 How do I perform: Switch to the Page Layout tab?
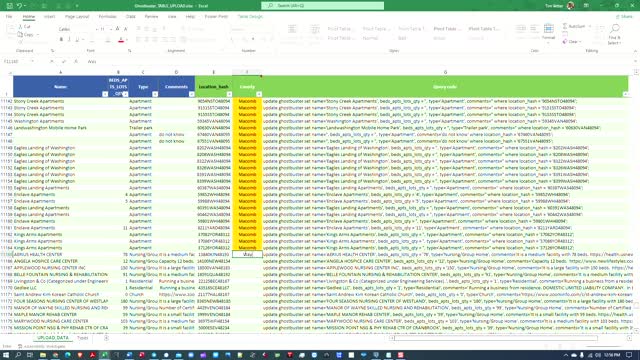tap(77, 17)
